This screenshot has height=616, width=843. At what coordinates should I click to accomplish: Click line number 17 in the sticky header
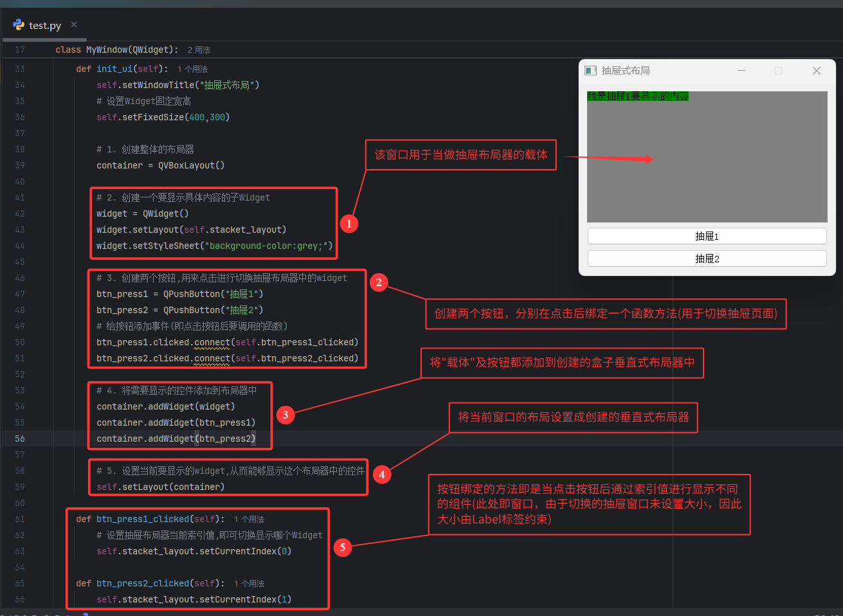click(x=20, y=50)
